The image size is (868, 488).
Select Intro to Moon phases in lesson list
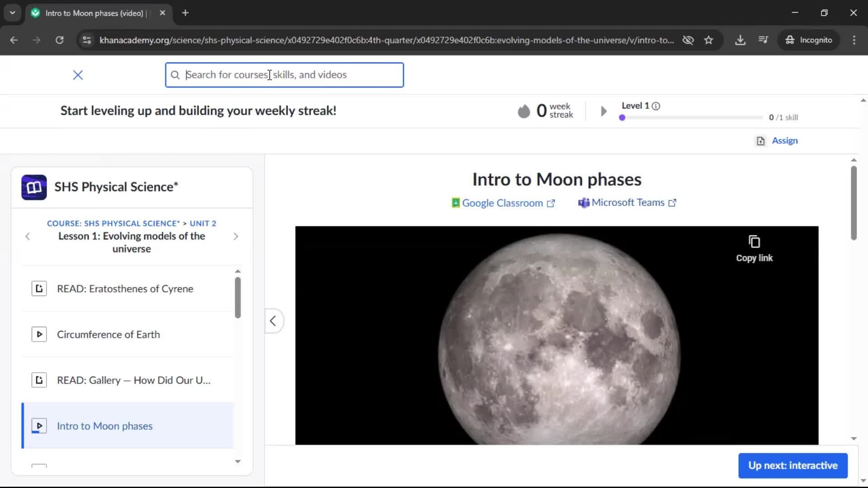pos(127,426)
